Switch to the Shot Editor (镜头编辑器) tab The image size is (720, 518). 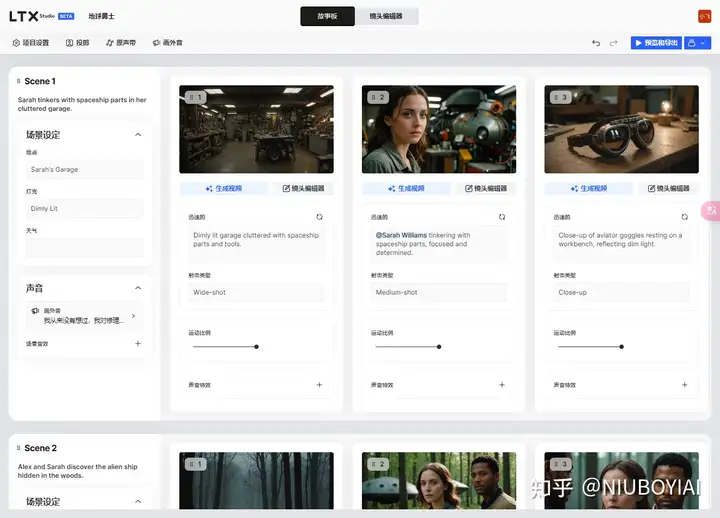[386, 16]
